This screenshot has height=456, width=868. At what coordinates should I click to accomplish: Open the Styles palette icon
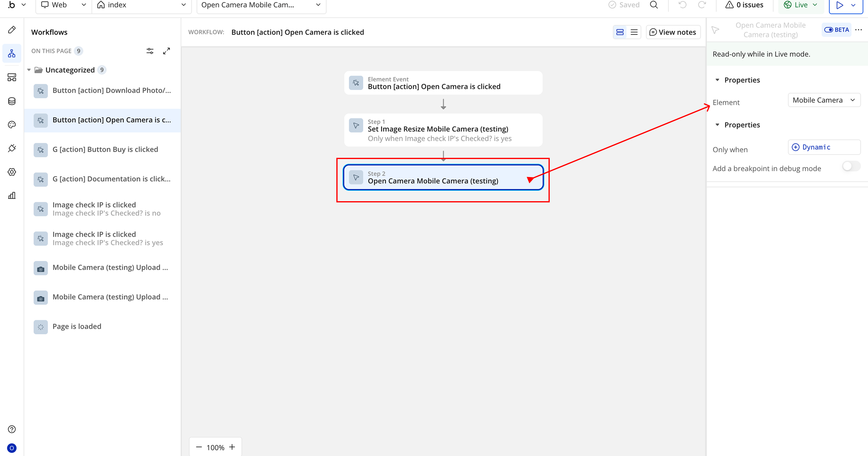coord(12,125)
